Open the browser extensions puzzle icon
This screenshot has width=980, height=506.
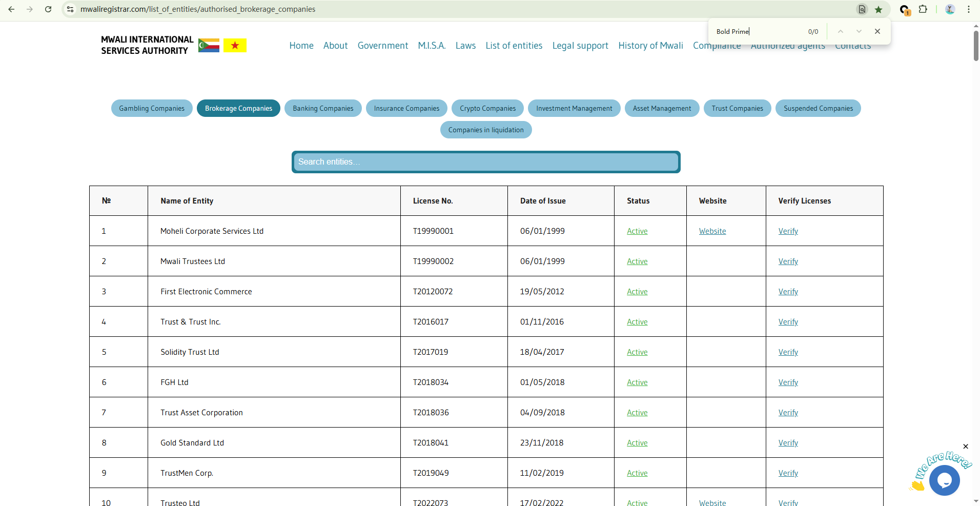tap(923, 9)
